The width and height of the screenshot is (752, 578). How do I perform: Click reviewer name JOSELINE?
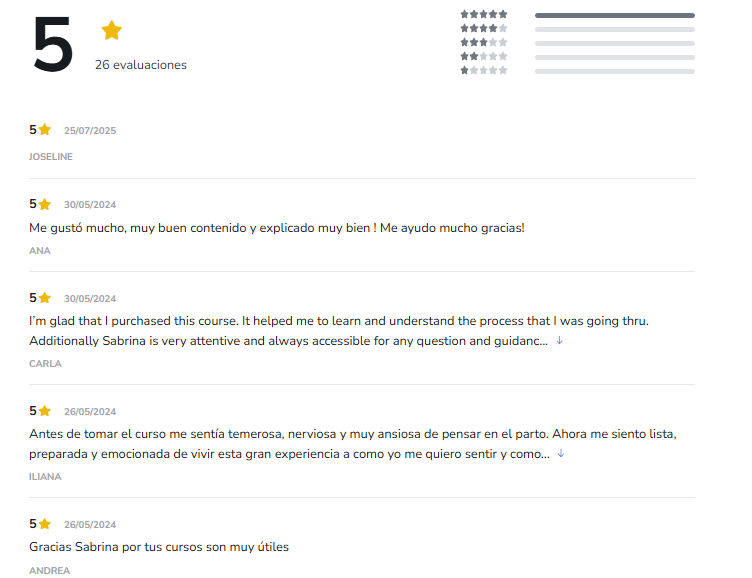click(51, 157)
